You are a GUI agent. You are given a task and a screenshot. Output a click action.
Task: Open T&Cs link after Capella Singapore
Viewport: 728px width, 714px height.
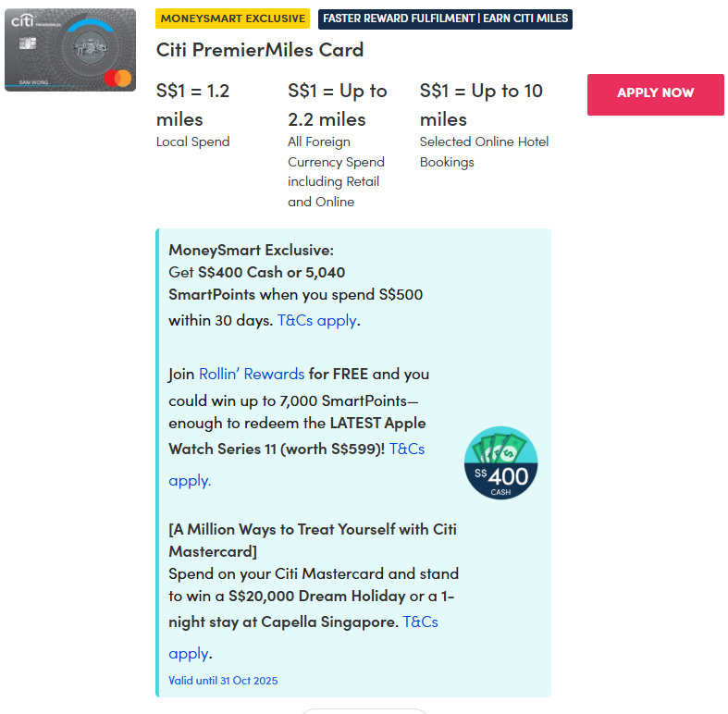[x=420, y=622]
